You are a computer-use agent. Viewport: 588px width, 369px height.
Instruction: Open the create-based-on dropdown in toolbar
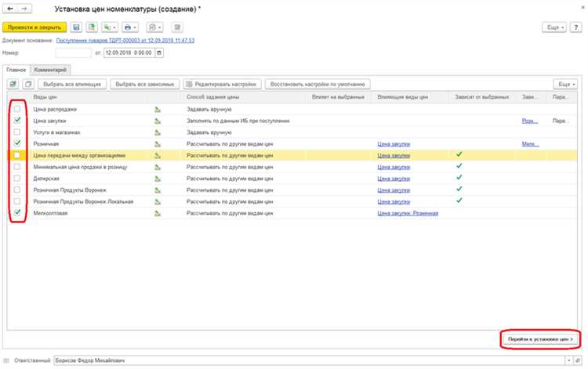110,27
